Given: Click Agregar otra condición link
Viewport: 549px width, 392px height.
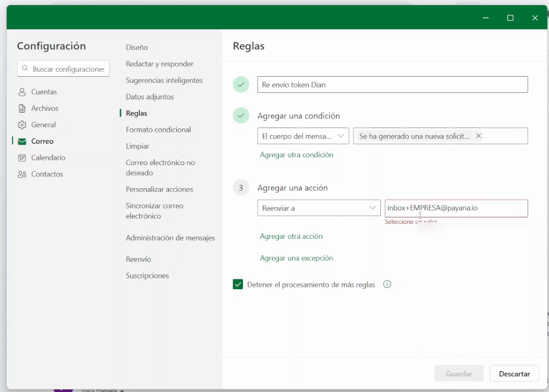Looking at the screenshot, I should point(297,155).
